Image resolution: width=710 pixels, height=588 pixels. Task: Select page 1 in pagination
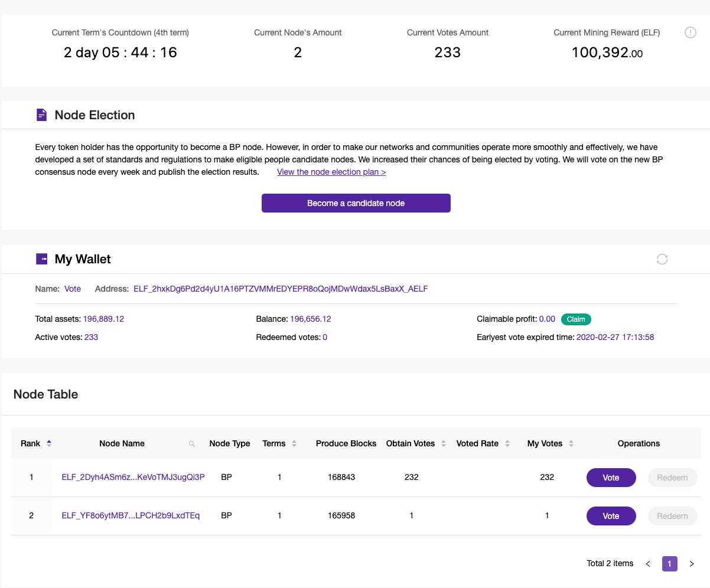pyautogui.click(x=669, y=564)
